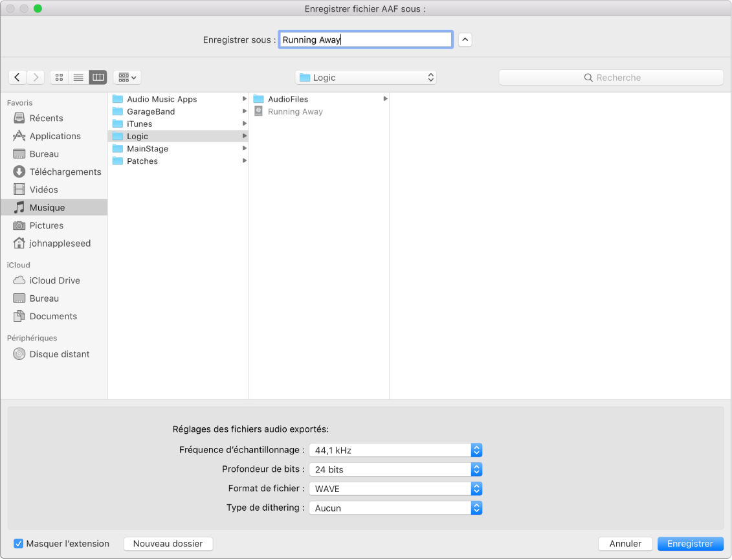Collapse the save dialog with chevron button
The width and height of the screenshot is (732, 560).
[465, 39]
